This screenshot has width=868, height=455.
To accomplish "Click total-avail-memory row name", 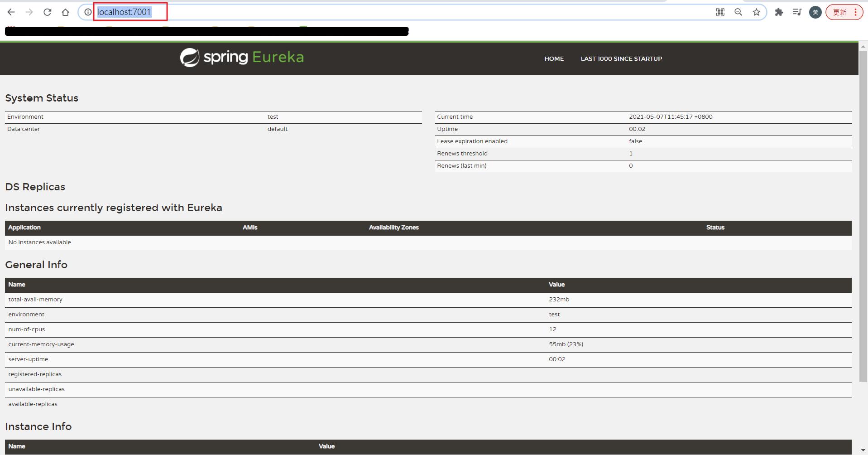I will 35,300.
